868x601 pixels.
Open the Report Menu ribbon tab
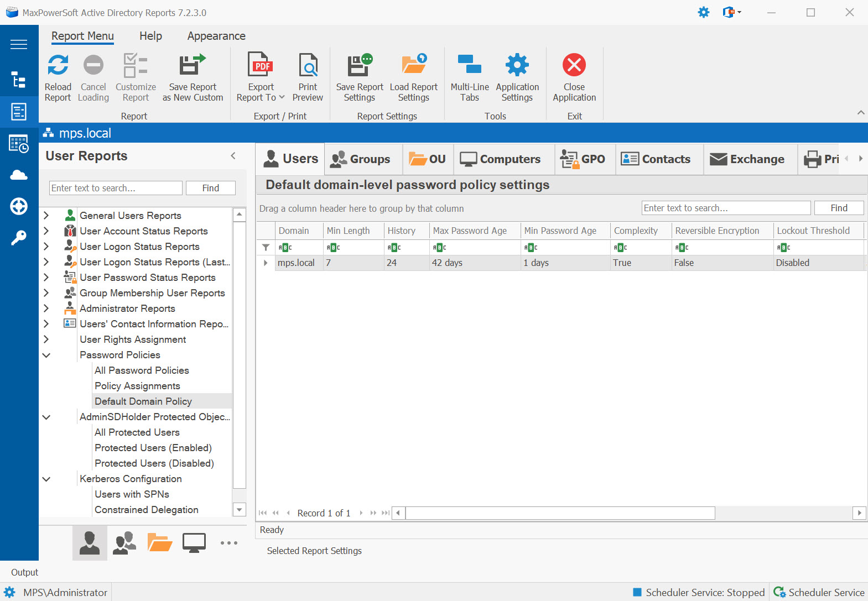click(82, 36)
